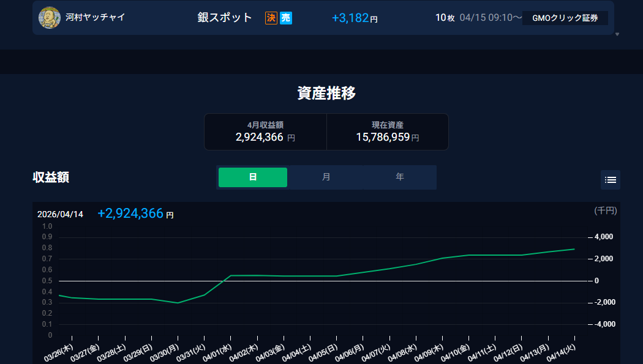Select the 4月収益額 summary box
Viewport: 643px width, 364px height.
tap(265, 132)
